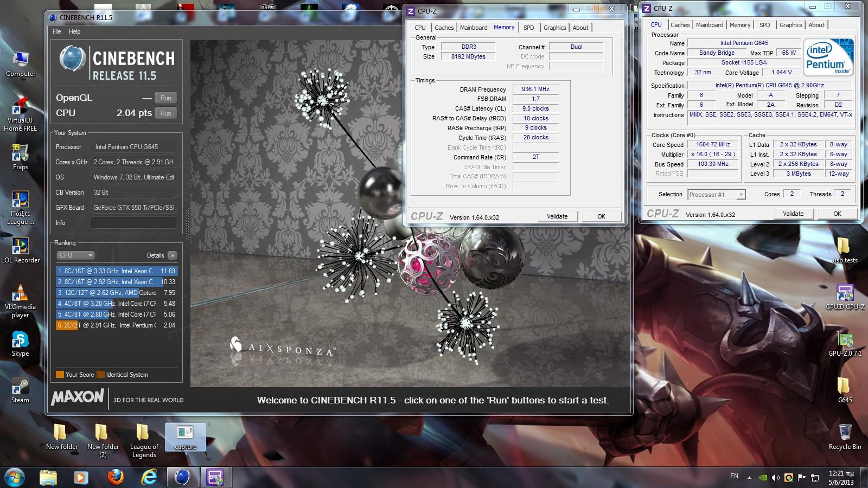Select ranking row 12C/12T @ 2.62 GHz AMD Opteron
This screenshot has height=488, width=868.
(x=117, y=293)
